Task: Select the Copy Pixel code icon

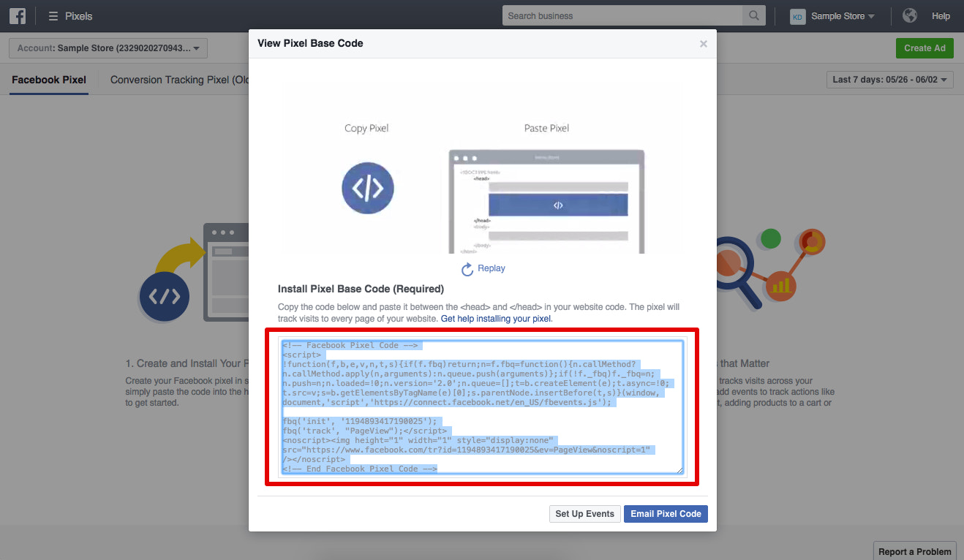Action: coord(368,188)
